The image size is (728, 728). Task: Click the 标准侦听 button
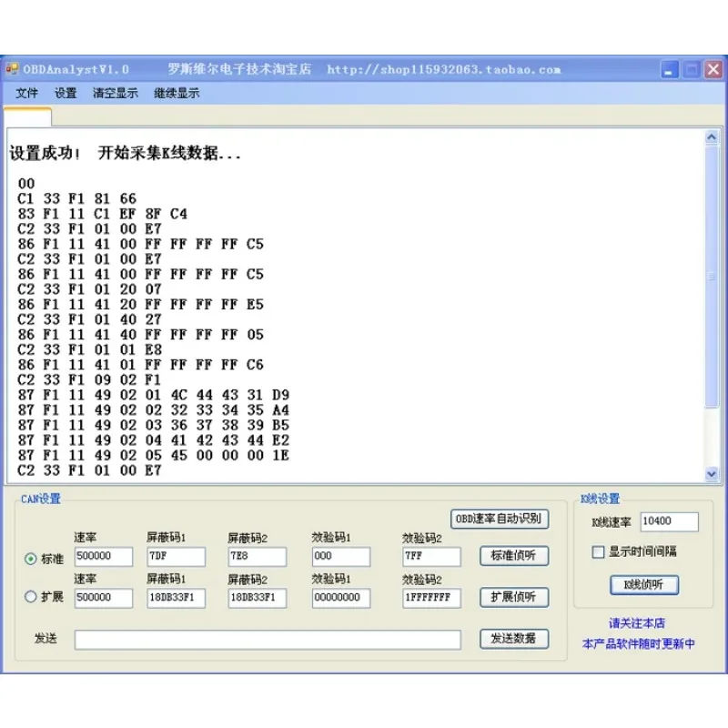(x=514, y=555)
